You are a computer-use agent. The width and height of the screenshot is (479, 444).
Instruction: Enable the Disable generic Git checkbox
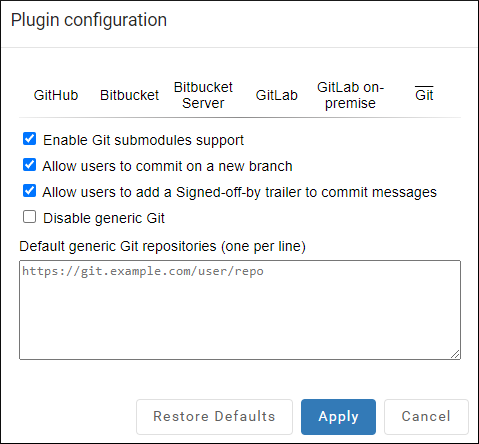point(29,217)
